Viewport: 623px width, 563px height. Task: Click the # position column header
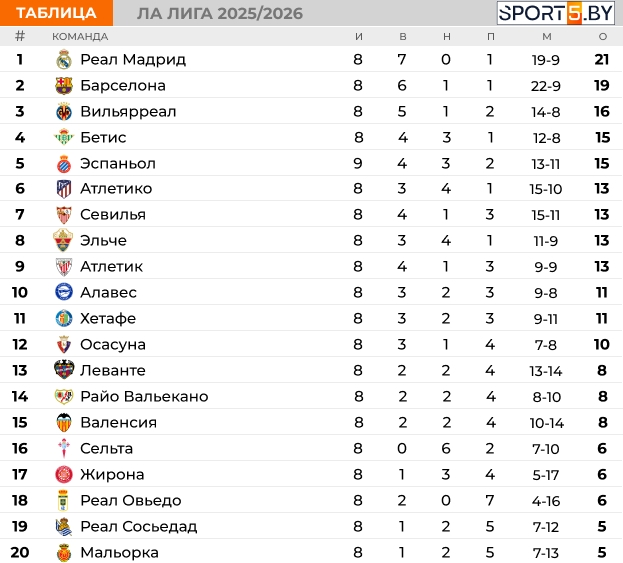[20, 36]
